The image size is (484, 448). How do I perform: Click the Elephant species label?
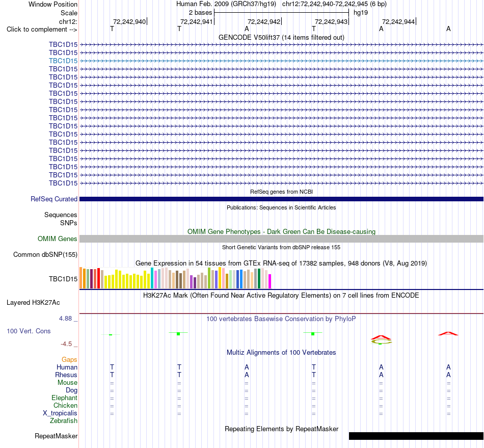coord(65,398)
